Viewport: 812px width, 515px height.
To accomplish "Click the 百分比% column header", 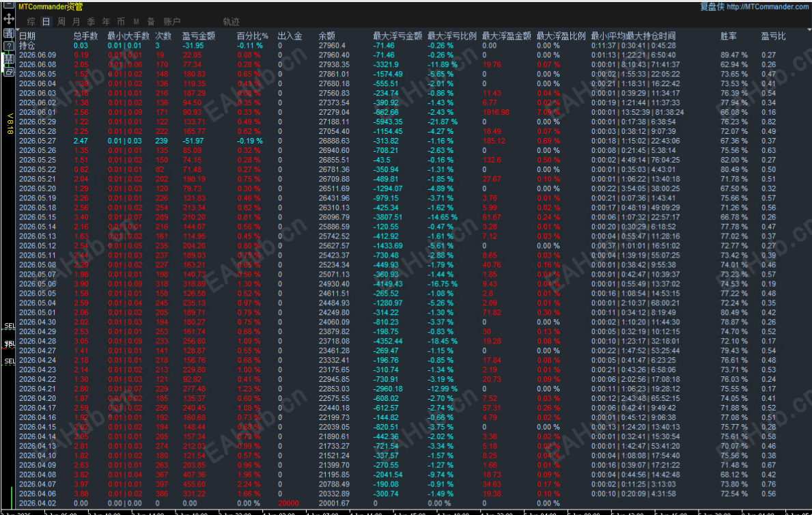I will pyautogui.click(x=253, y=36).
